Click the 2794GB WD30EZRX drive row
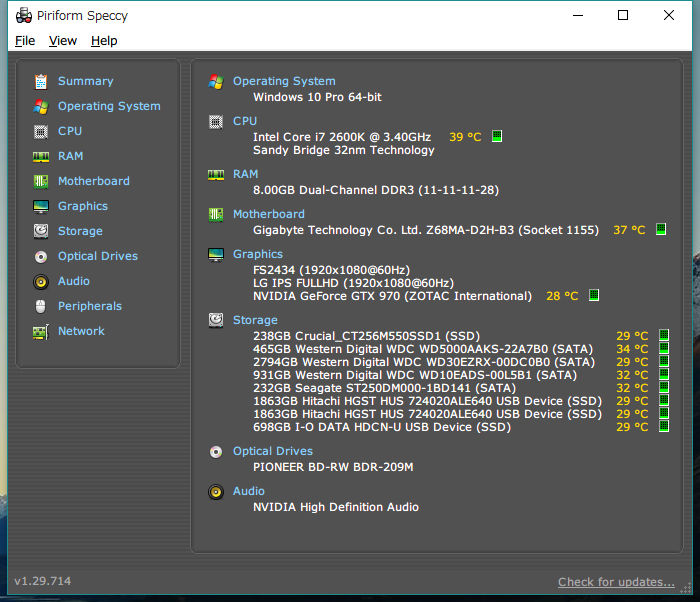700x602 pixels. [424, 362]
